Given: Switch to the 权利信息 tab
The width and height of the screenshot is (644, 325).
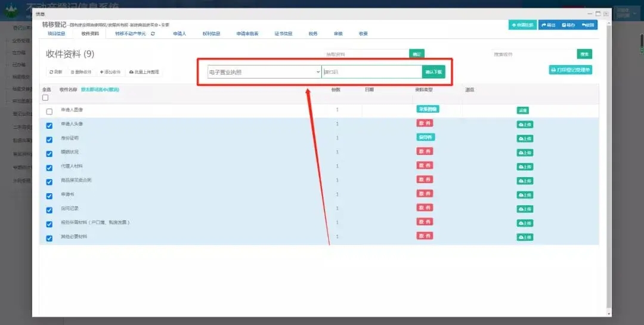Looking at the screenshot, I should pyautogui.click(x=211, y=34).
